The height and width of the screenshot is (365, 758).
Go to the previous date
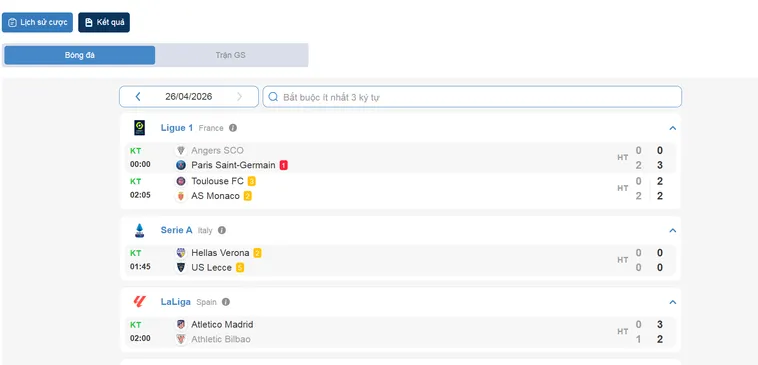(x=138, y=97)
